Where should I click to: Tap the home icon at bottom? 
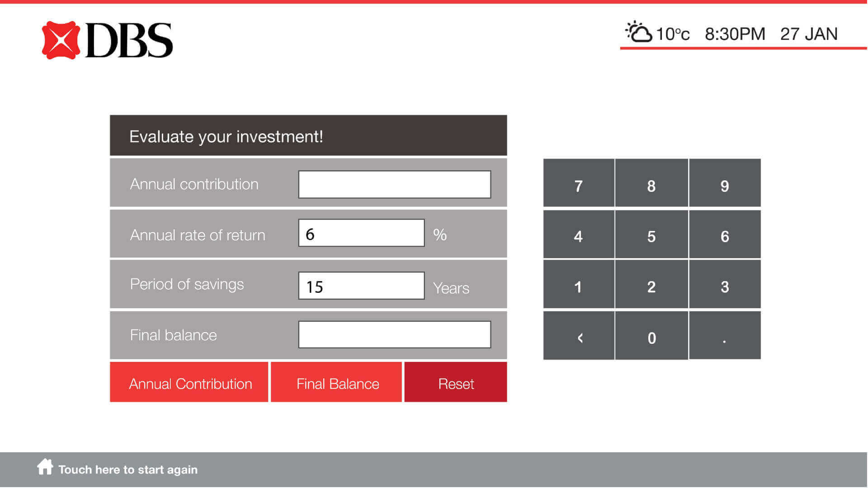[45, 467]
